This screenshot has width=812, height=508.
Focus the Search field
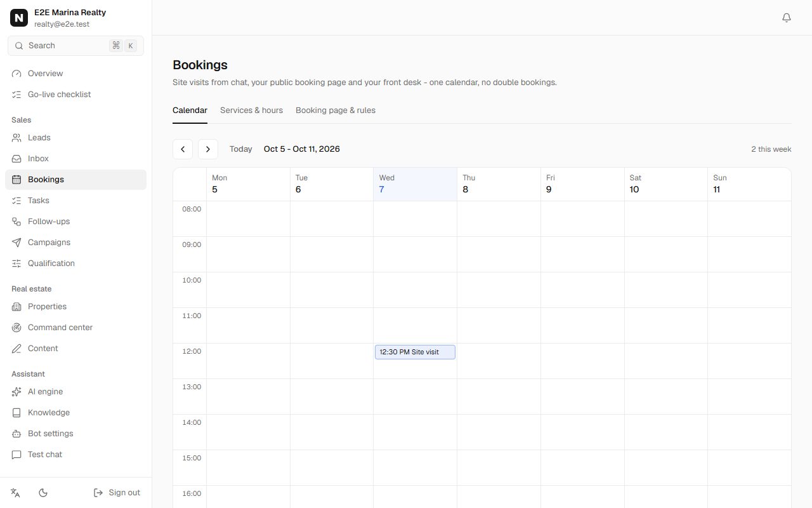click(x=75, y=46)
